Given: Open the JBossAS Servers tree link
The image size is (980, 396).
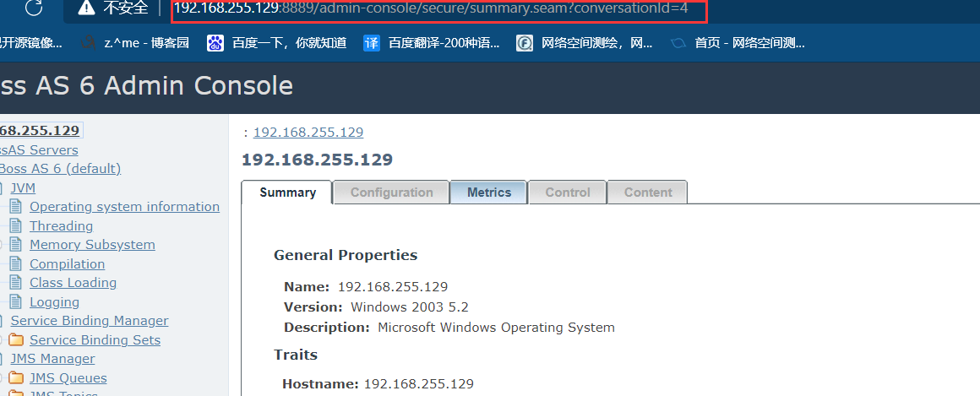Looking at the screenshot, I should pos(39,150).
